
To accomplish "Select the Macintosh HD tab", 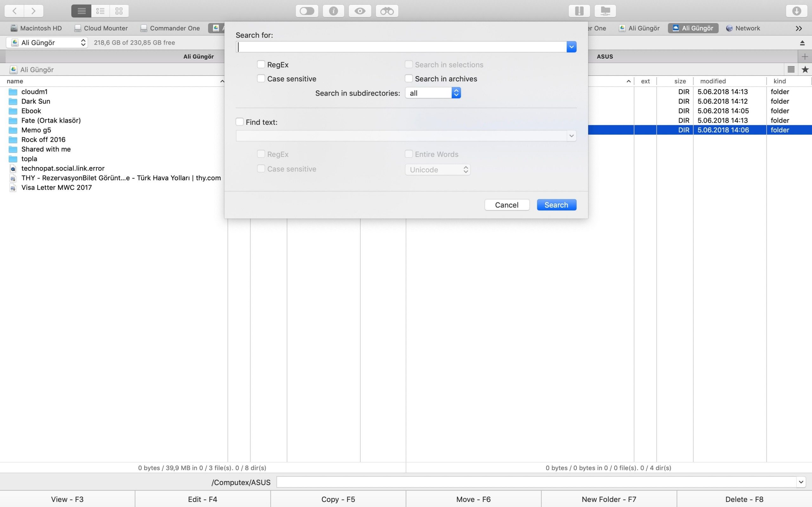I will (36, 28).
